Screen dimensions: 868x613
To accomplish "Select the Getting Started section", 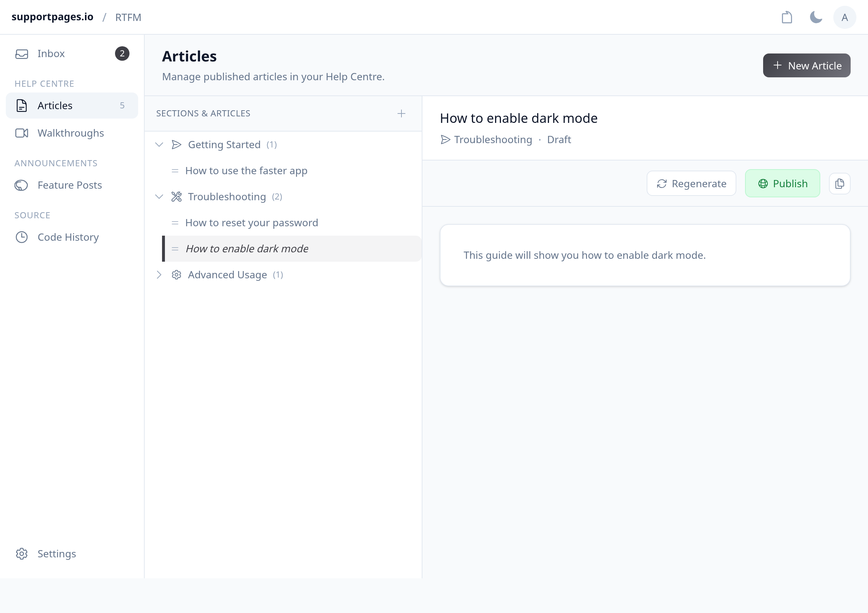I will (224, 145).
